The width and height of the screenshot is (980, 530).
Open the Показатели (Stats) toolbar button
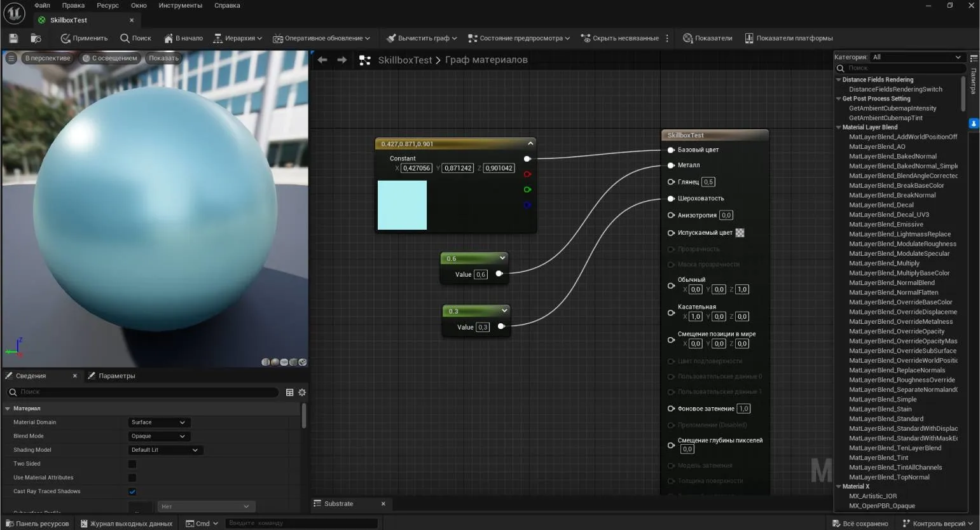[x=707, y=38]
